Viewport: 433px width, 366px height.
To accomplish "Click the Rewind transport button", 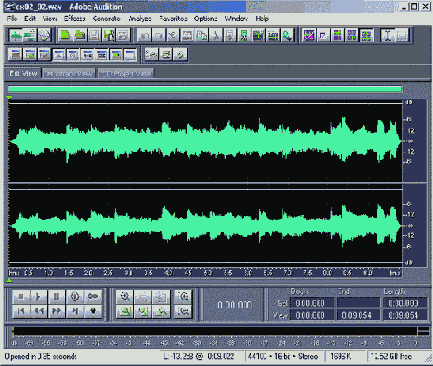I will [39, 311].
